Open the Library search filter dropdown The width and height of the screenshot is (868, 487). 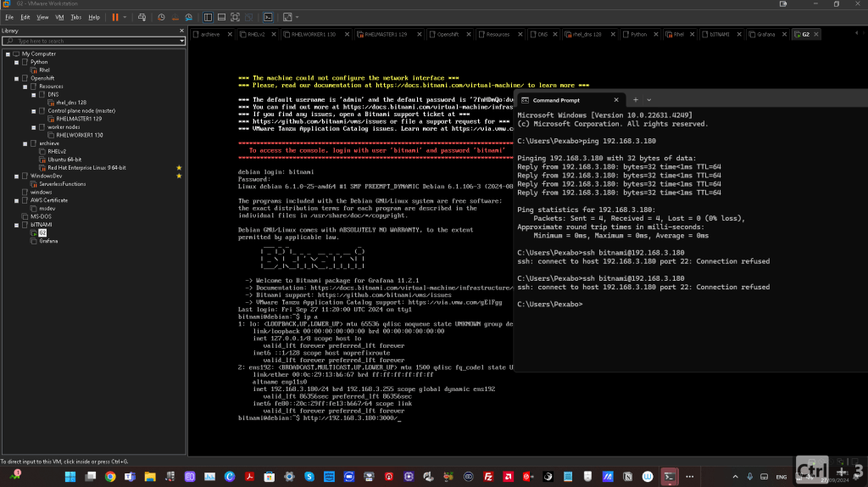[181, 41]
